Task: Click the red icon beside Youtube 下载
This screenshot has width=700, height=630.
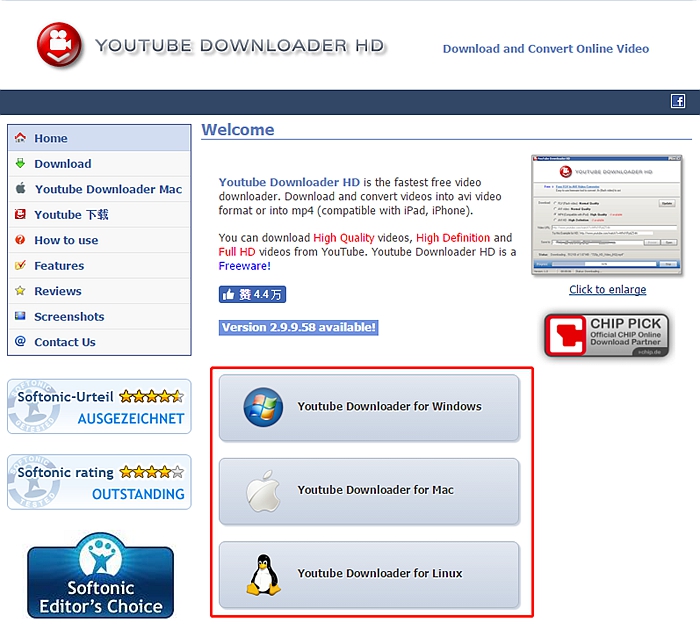Action: click(x=20, y=214)
